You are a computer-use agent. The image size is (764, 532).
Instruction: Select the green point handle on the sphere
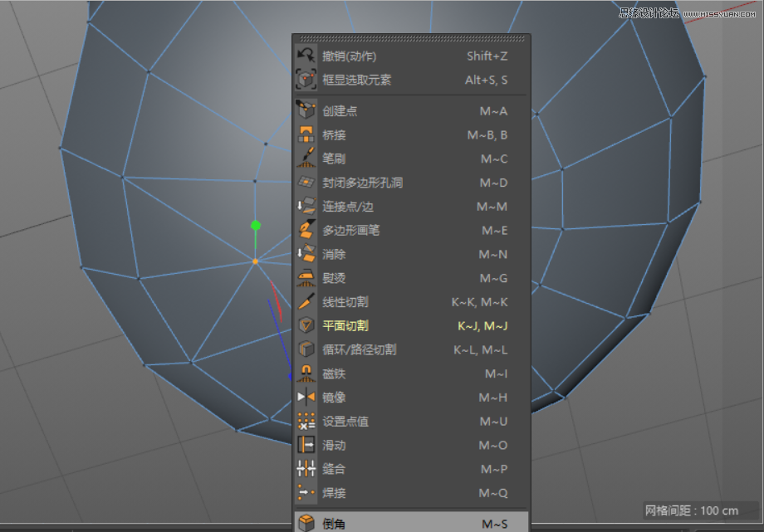click(254, 224)
